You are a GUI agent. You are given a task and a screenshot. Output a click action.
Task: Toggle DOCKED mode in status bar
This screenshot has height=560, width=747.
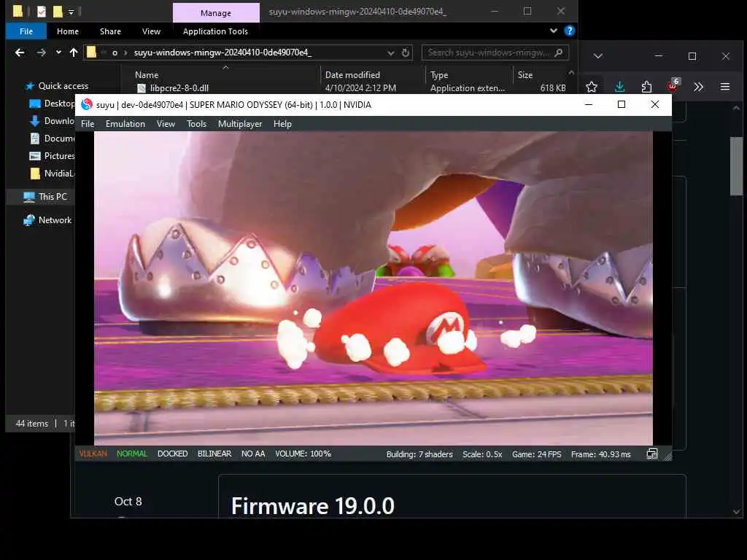coord(172,454)
